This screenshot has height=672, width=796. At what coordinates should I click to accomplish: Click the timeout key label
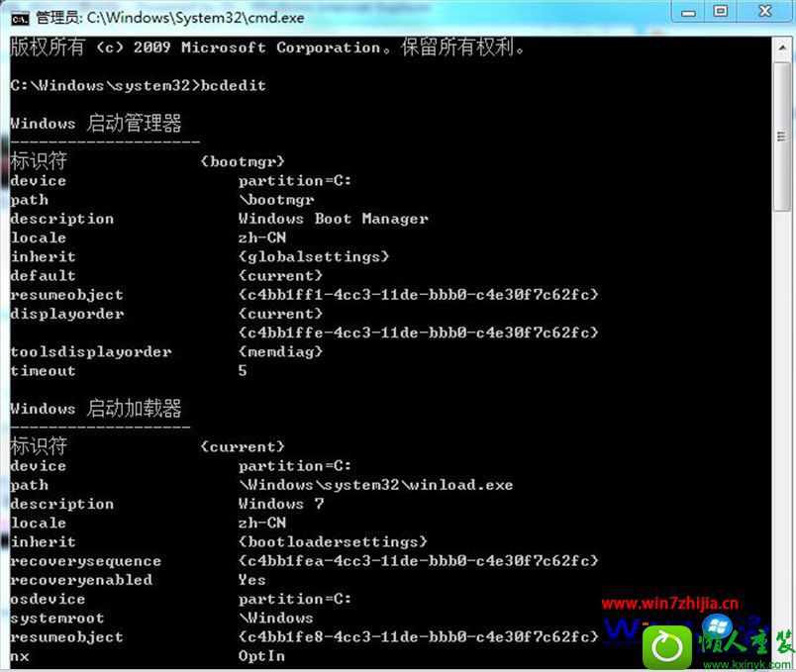tap(44, 371)
